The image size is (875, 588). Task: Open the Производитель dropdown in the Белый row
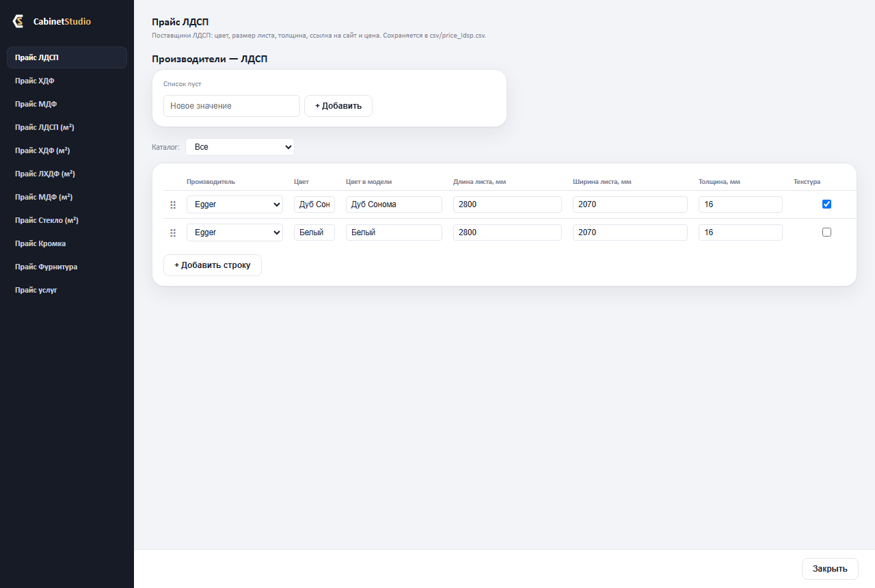point(234,232)
